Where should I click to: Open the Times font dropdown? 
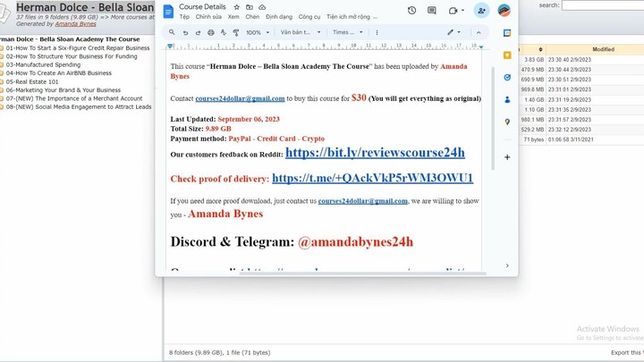click(347, 32)
